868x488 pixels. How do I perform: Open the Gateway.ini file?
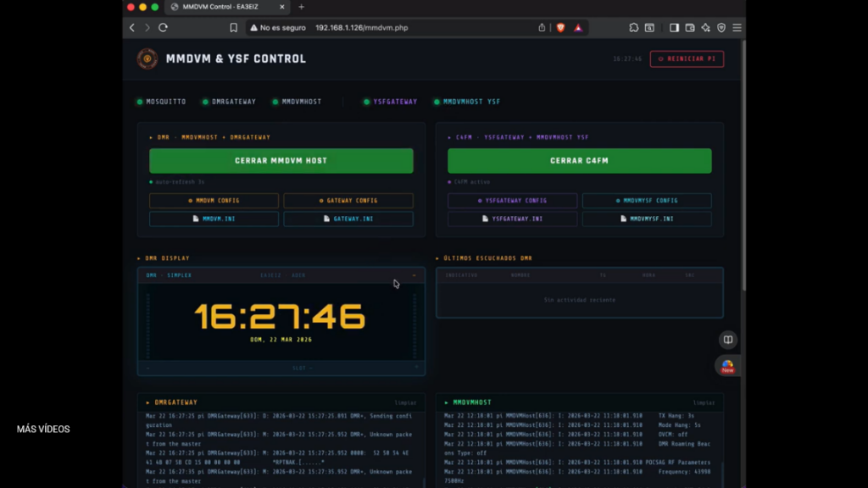coord(348,219)
